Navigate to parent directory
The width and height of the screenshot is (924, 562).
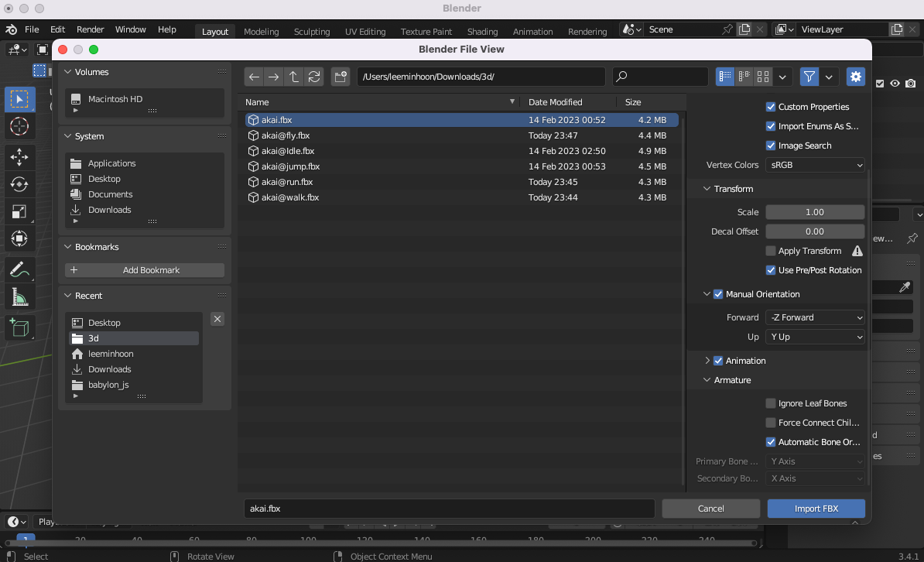293,77
